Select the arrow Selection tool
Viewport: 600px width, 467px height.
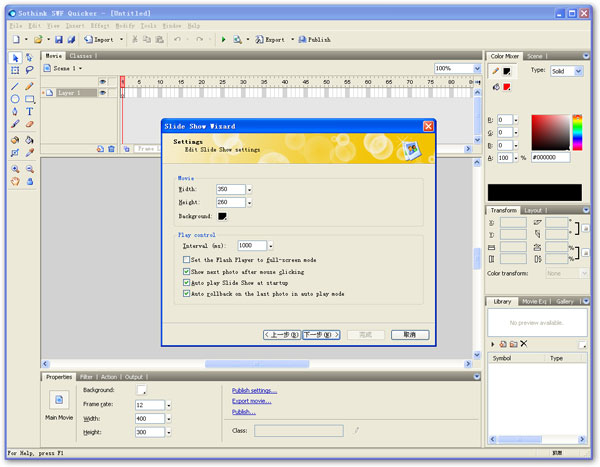[15, 58]
